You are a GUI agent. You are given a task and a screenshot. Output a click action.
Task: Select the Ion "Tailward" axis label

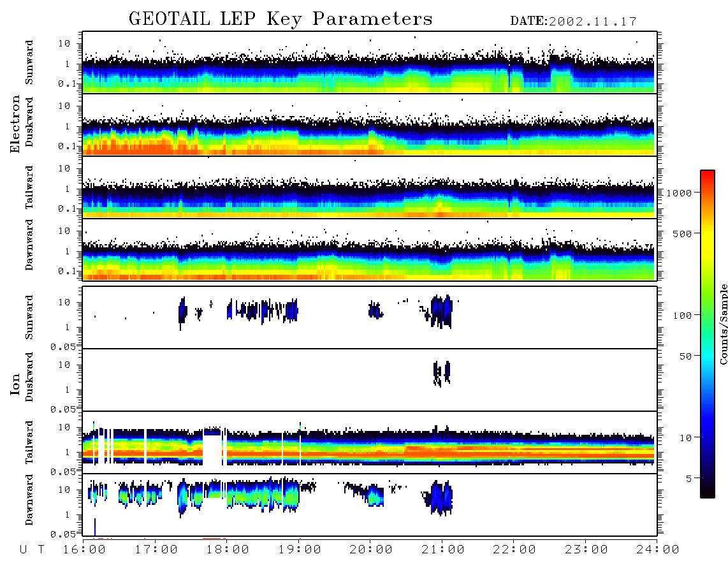click(x=29, y=442)
